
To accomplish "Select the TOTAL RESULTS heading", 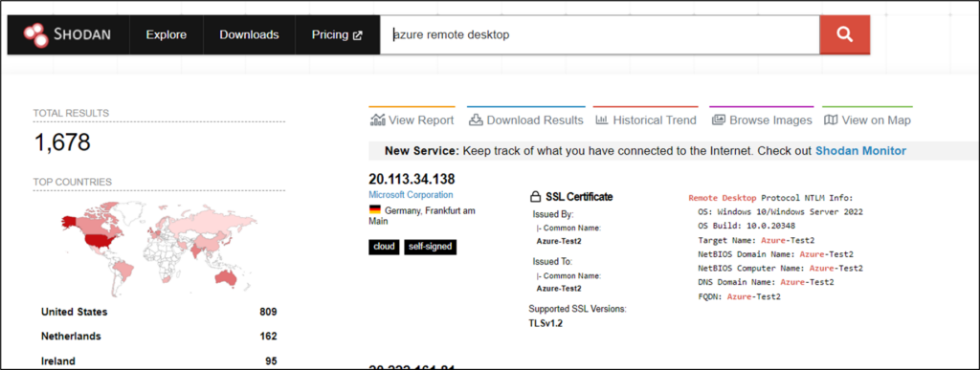I will pos(71,113).
